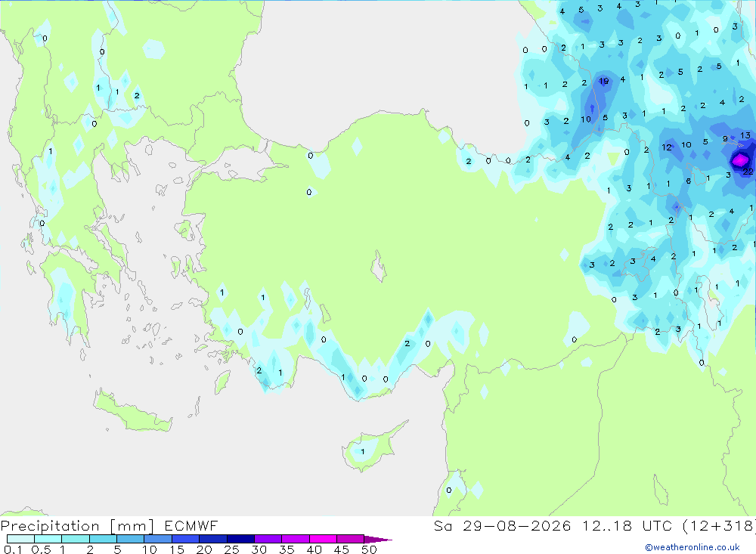Click the map value "9" beside 13
Image resolution: width=756 pixels, height=554 pixels.
[x=725, y=139]
